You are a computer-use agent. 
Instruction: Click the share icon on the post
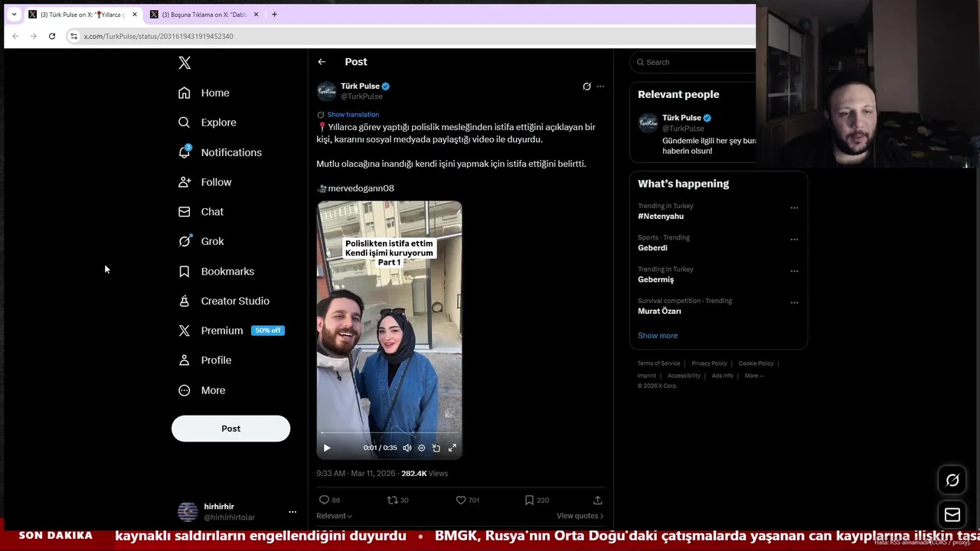pos(598,500)
